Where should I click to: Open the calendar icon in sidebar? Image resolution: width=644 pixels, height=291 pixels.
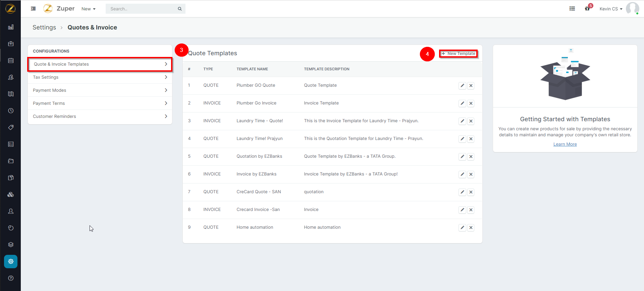click(11, 61)
